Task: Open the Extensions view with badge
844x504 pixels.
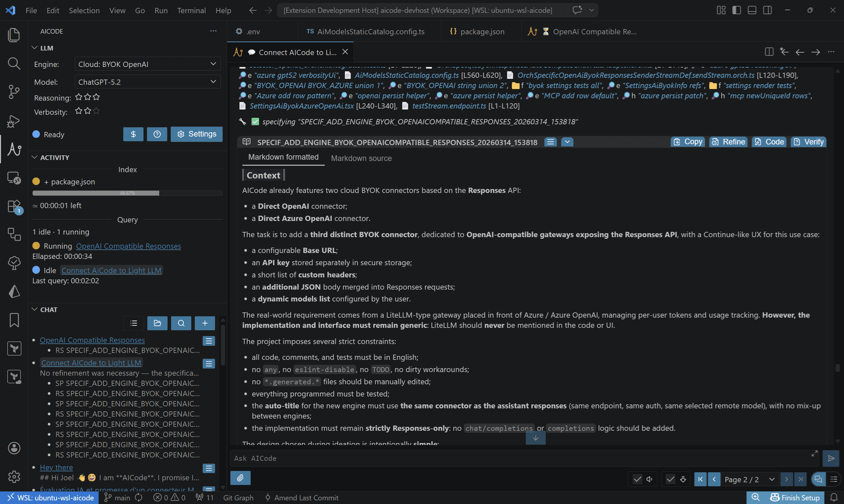Action: (x=14, y=206)
